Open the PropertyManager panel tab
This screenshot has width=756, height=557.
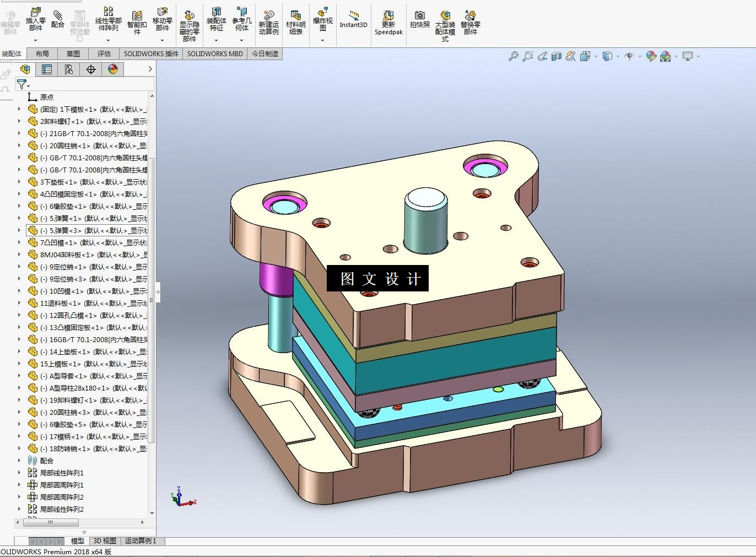coord(47,69)
